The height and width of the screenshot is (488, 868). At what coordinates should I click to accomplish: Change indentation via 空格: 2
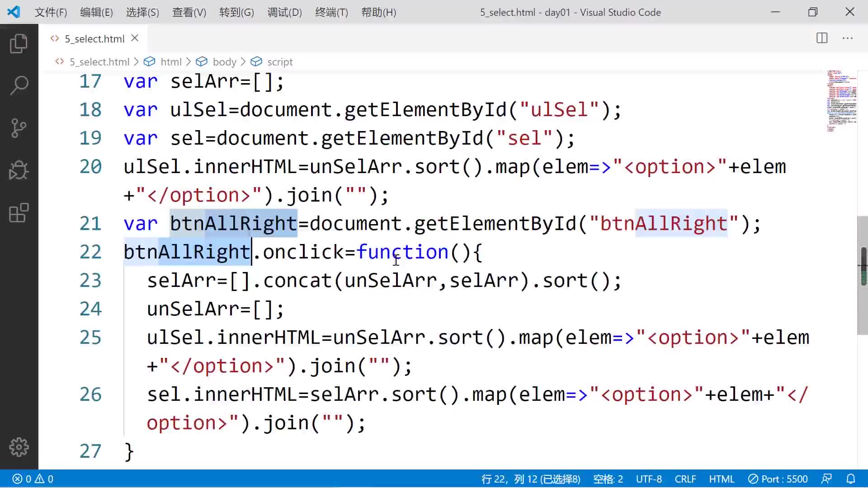pyautogui.click(x=608, y=479)
